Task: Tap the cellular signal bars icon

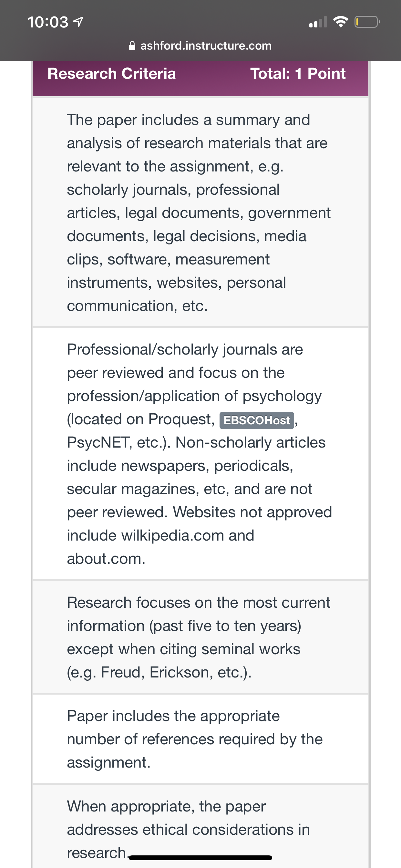Action: (318, 22)
